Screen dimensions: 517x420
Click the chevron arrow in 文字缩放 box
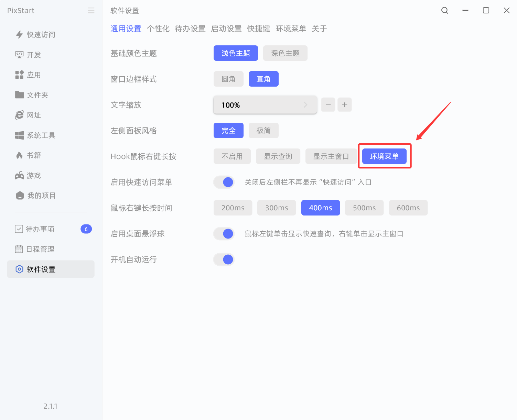tap(305, 105)
